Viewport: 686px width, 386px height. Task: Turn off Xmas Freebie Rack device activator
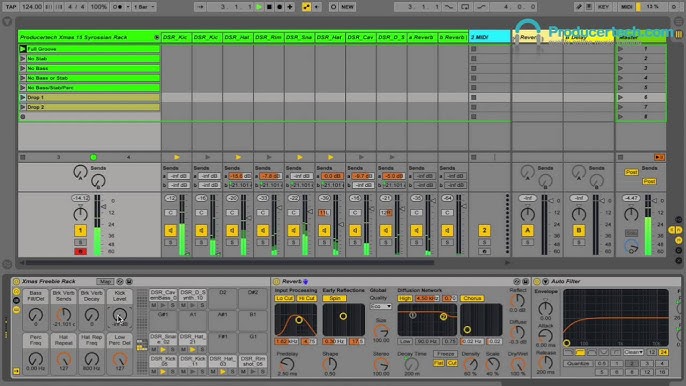pyautogui.click(x=17, y=281)
